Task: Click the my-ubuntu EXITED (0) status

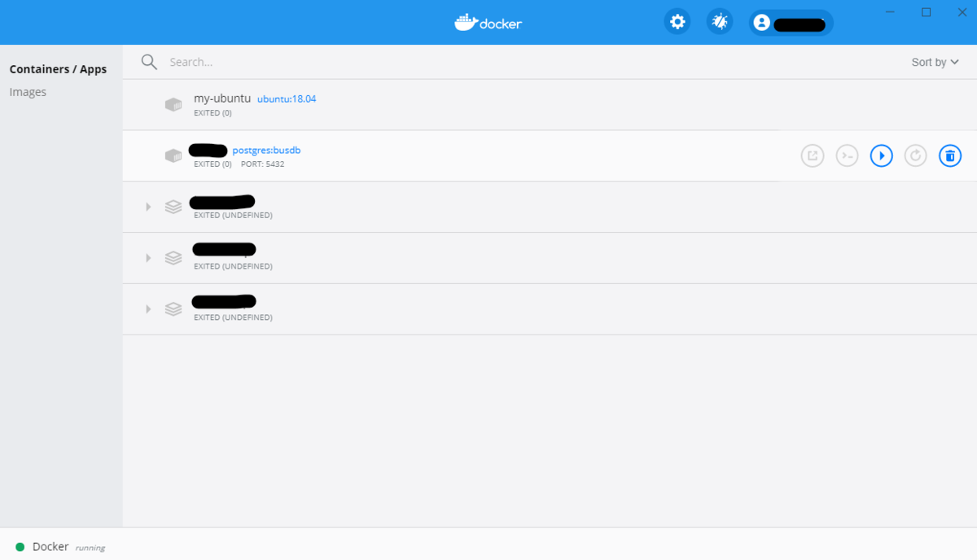Action: (212, 113)
